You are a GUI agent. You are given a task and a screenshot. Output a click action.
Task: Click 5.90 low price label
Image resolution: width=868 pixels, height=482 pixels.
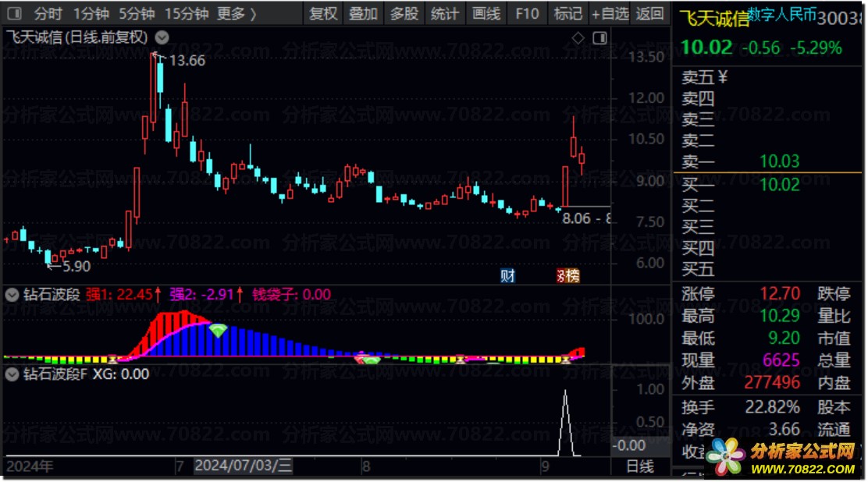pos(76,266)
